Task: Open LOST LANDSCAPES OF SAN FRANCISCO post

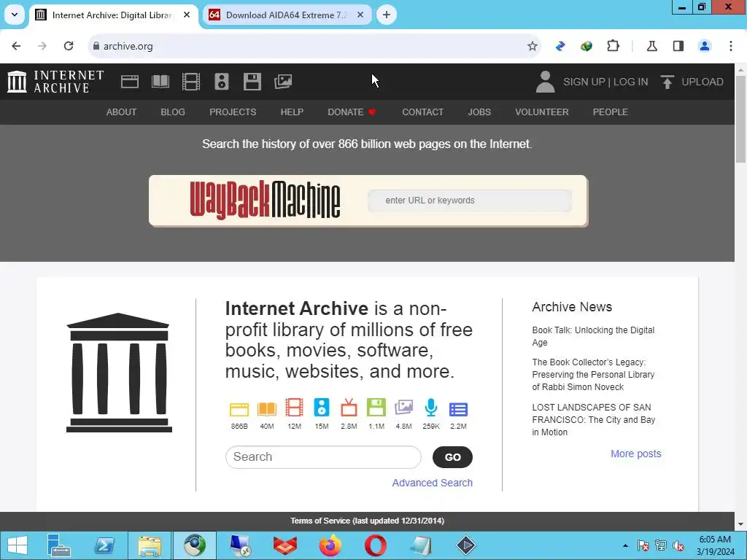Action: (594, 419)
